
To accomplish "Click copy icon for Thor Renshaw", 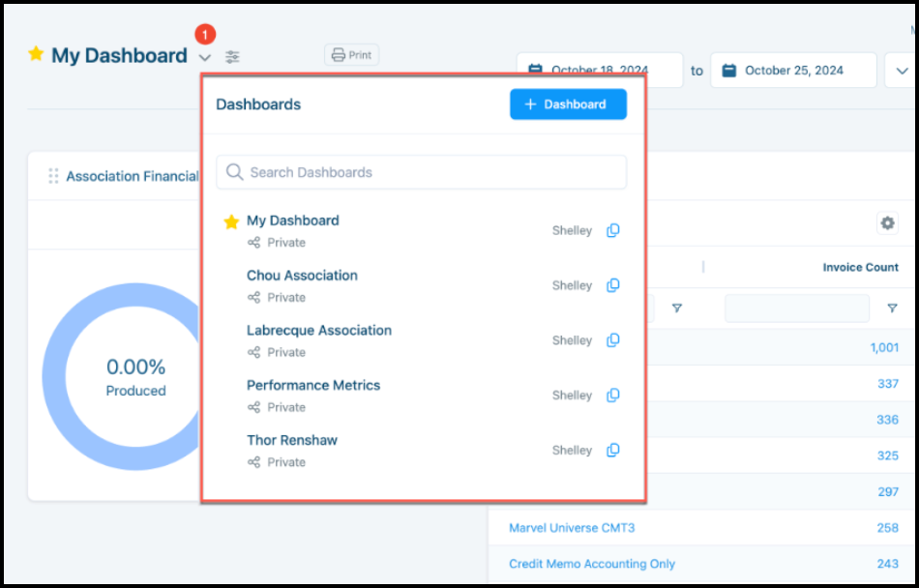I will click(x=612, y=451).
